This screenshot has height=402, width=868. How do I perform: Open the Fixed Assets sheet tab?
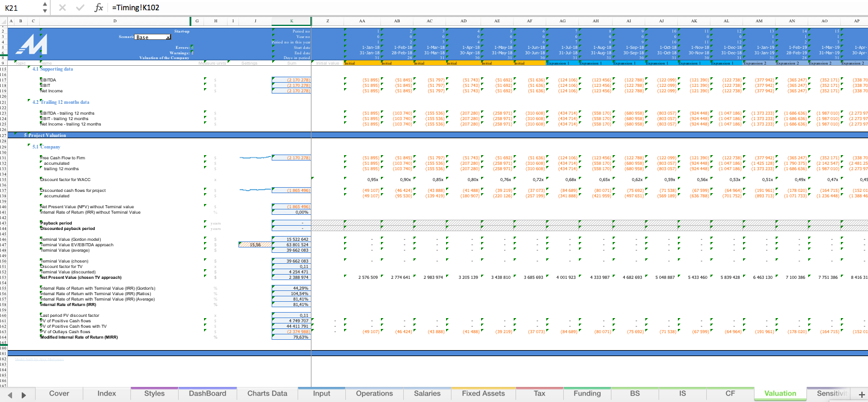[483, 394]
